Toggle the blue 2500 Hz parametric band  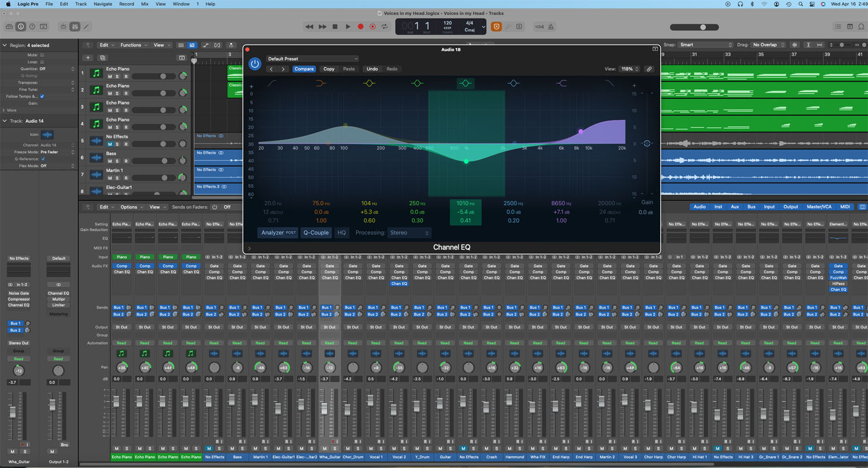coord(513,83)
